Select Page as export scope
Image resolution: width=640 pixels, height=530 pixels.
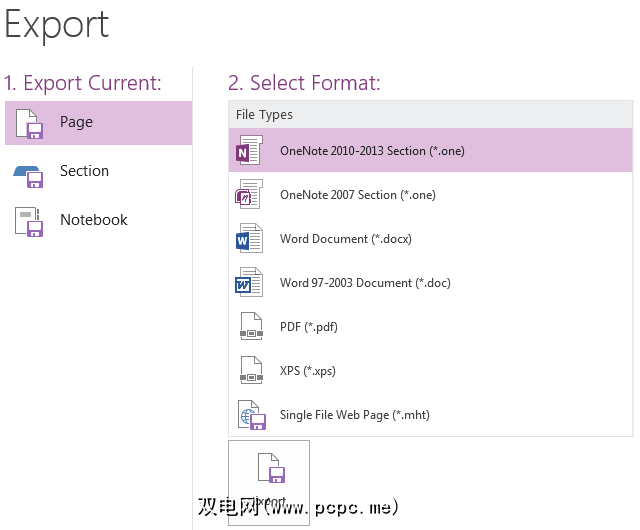pyautogui.click(x=76, y=122)
